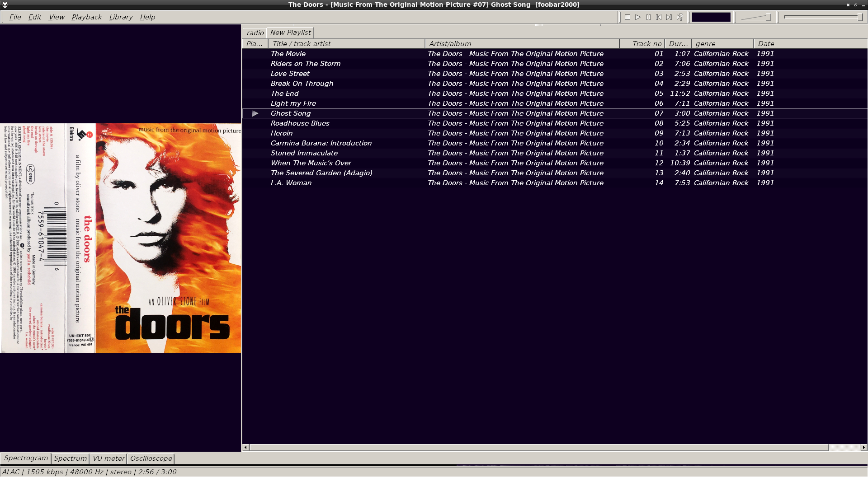Click the toolbar visualization display

[711, 17]
